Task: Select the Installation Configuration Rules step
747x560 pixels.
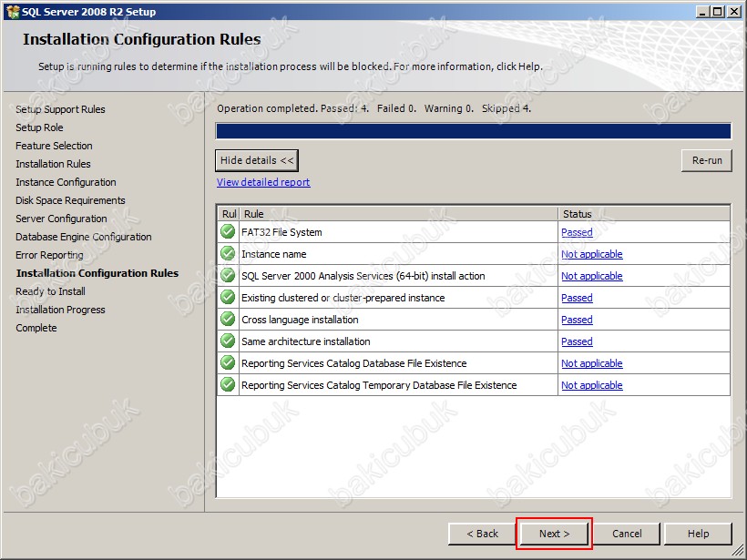Action: (97, 273)
